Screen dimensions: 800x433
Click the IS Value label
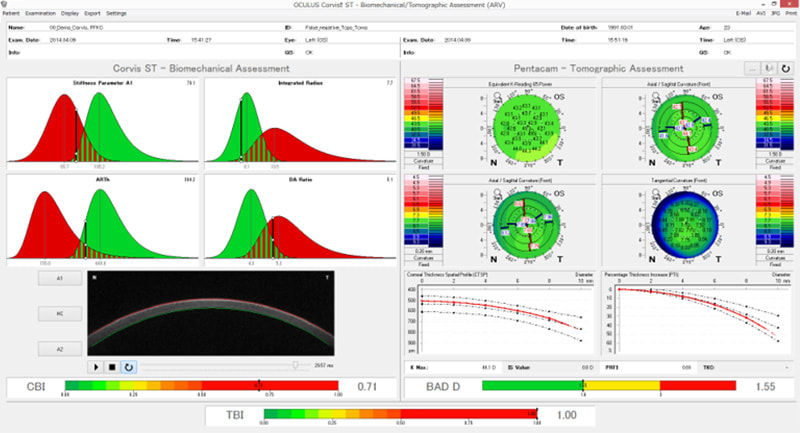tap(519, 367)
